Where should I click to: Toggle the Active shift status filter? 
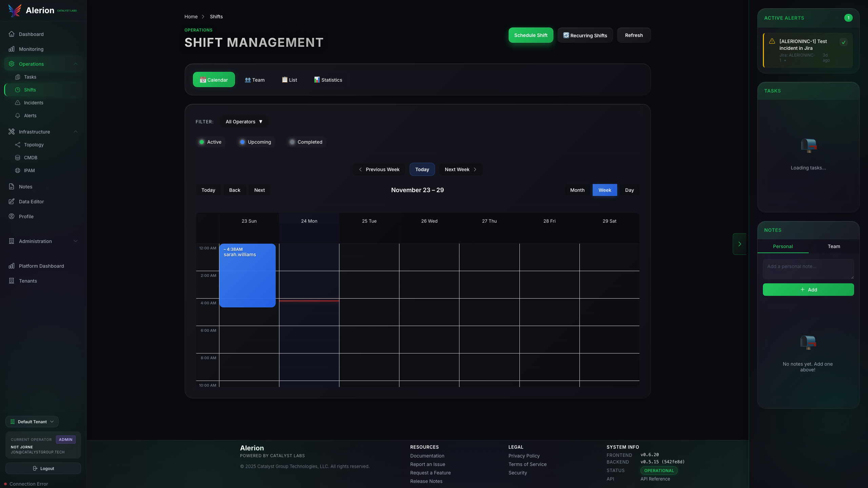(x=211, y=142)
